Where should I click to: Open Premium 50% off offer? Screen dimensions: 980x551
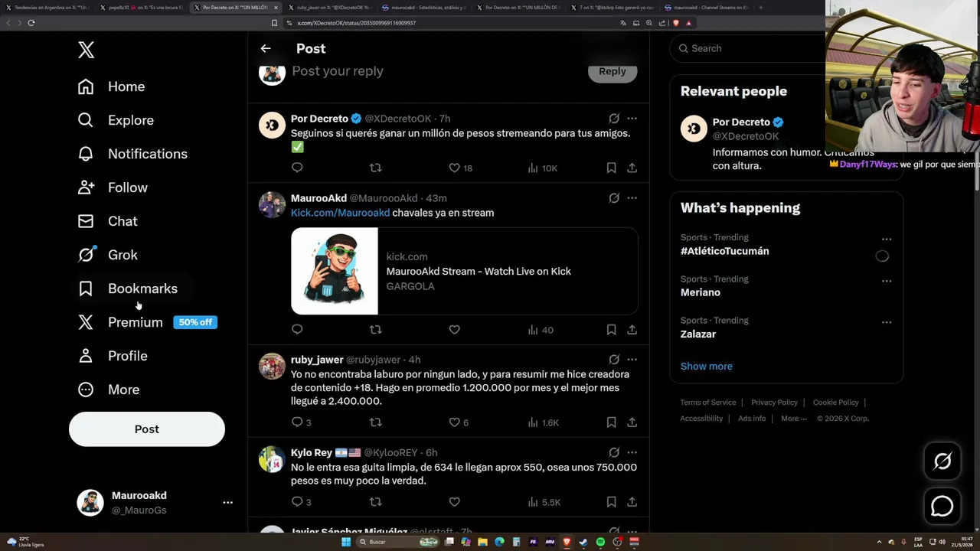point(148,322)
